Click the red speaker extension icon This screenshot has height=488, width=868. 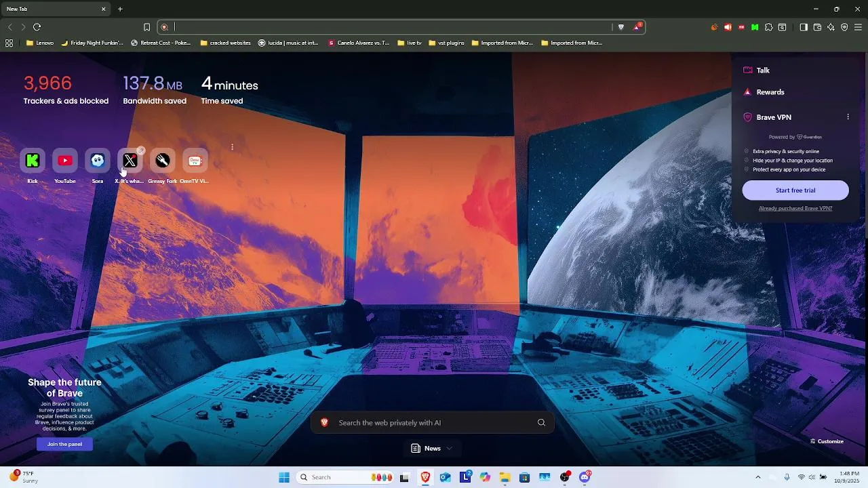[728, 27]
